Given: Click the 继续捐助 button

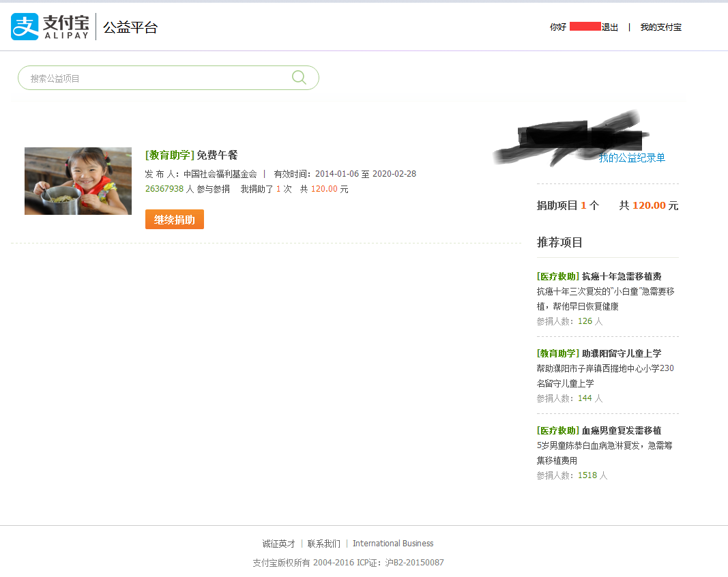Looking at the screenshot, I should 175,220.
